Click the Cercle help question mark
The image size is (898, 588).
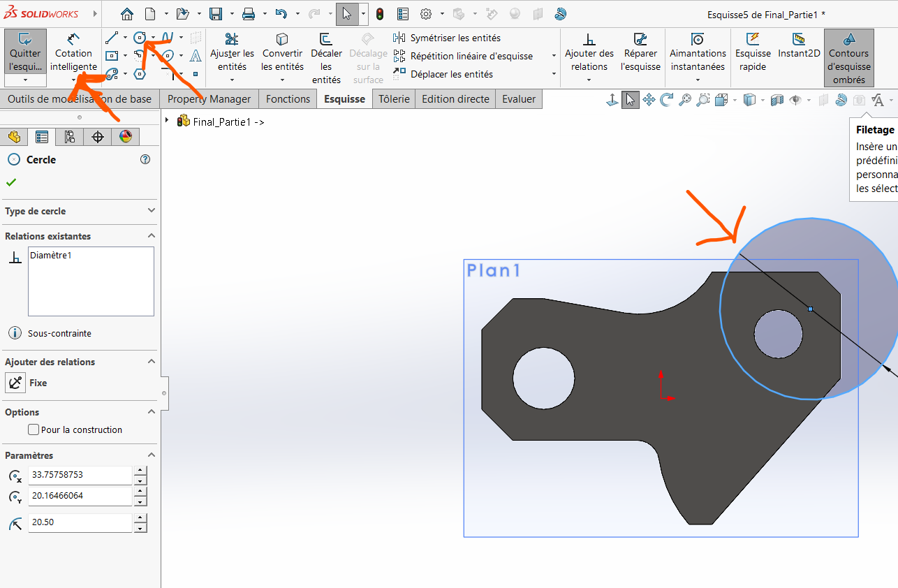[145, 159]
